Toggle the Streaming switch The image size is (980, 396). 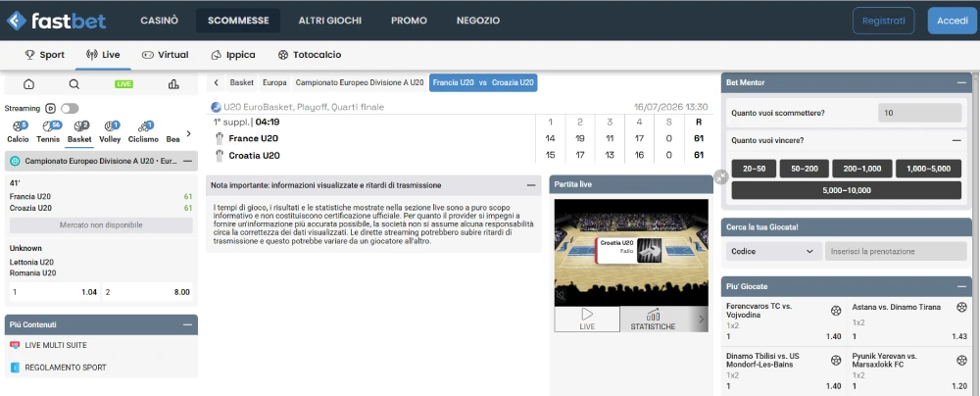coord(70,108)
